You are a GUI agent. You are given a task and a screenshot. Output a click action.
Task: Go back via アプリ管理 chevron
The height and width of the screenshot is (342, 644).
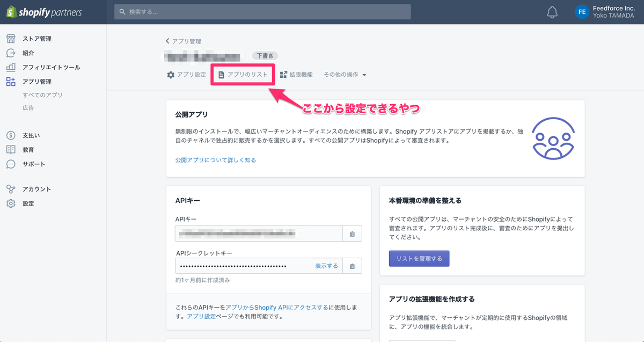coord(167,41)
